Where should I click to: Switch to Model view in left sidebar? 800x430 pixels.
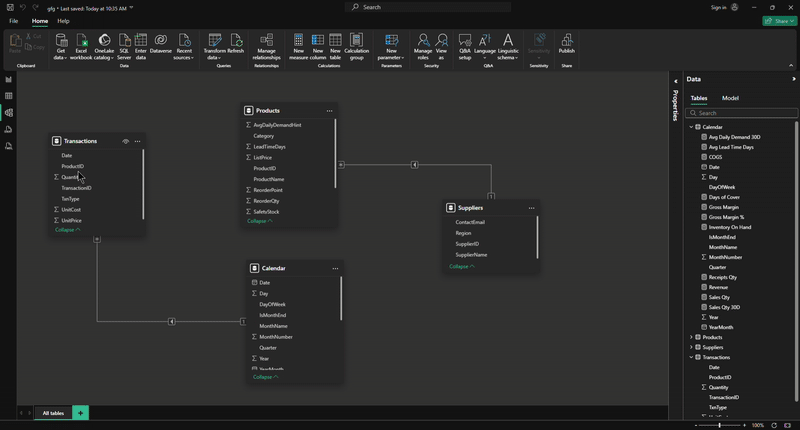point(9,113)
